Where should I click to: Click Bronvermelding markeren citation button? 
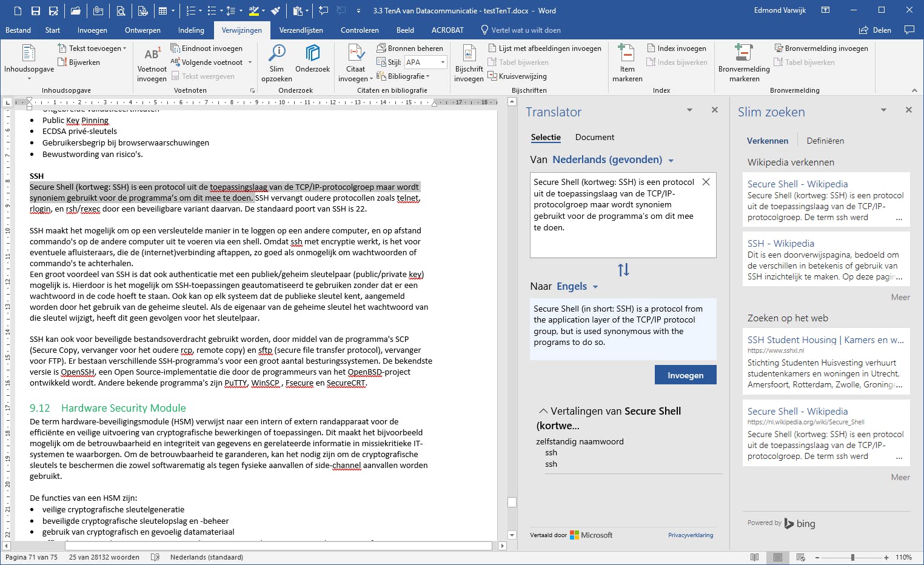744,63
